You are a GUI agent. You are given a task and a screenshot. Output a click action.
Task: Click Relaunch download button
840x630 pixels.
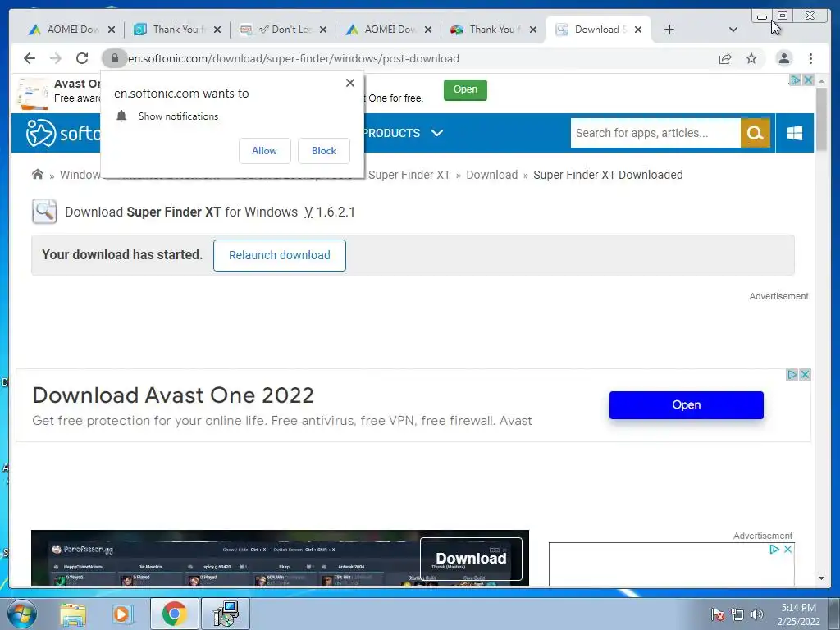click(280, 255)
